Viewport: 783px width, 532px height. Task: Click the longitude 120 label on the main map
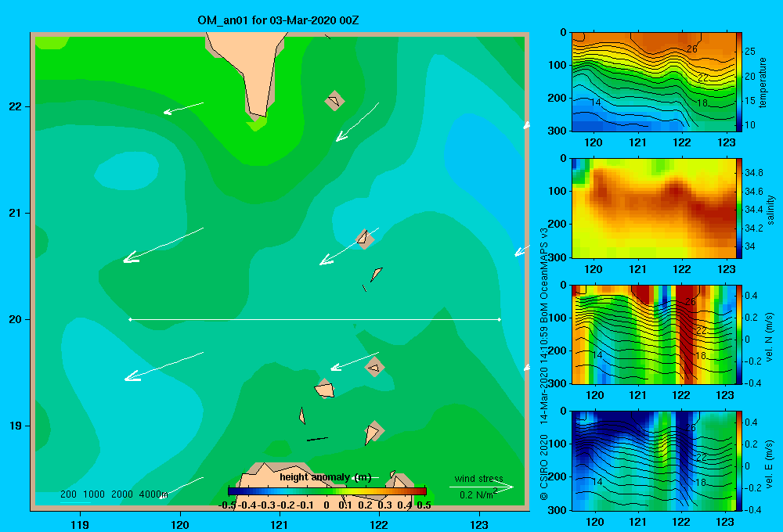tap(180, 524)
